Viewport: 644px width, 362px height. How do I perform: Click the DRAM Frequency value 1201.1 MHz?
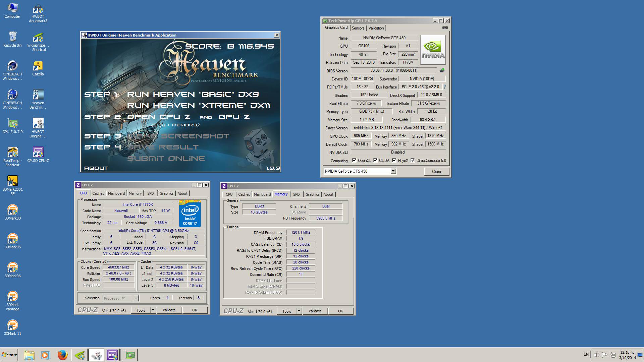[301, 232]
